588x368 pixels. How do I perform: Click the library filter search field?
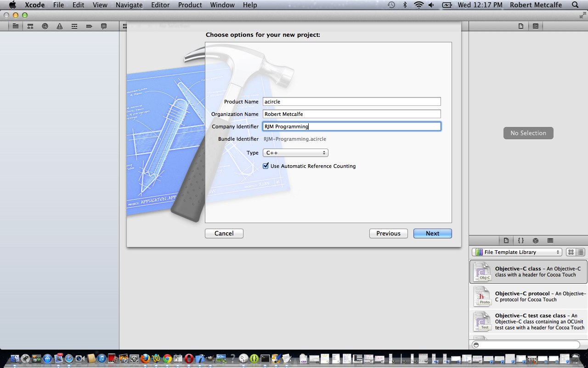[526, 345]
